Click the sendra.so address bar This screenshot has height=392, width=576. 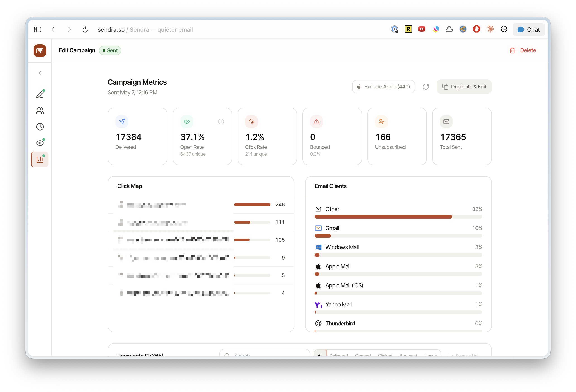click(x=145, y=30)
